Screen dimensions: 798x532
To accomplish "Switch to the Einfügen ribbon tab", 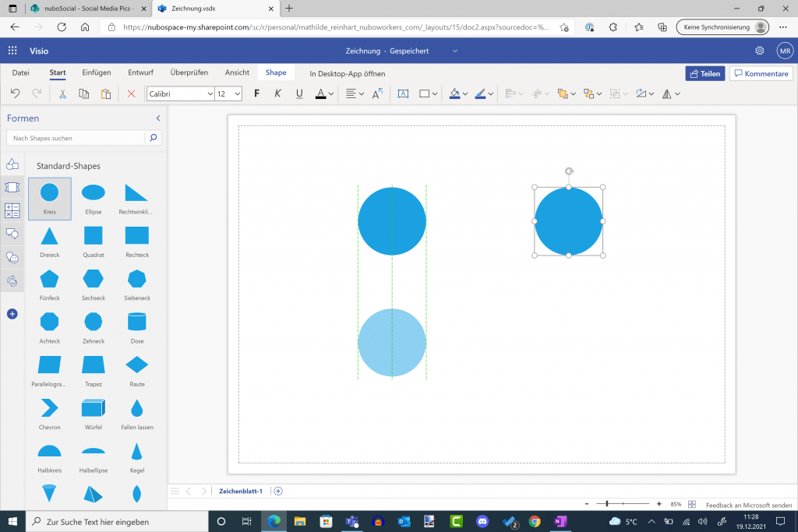I will (96, 72).
